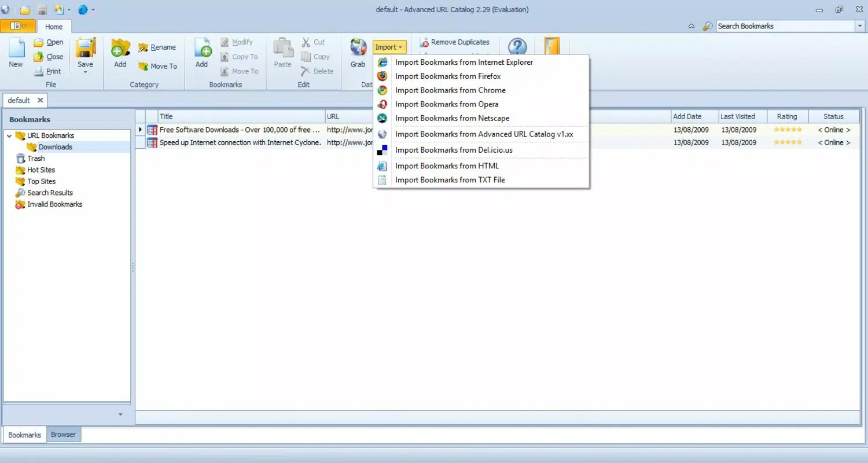The image size is (868, 463).
Task: Choose Import Bookmarks from TXT File
Action: [481, 180]
